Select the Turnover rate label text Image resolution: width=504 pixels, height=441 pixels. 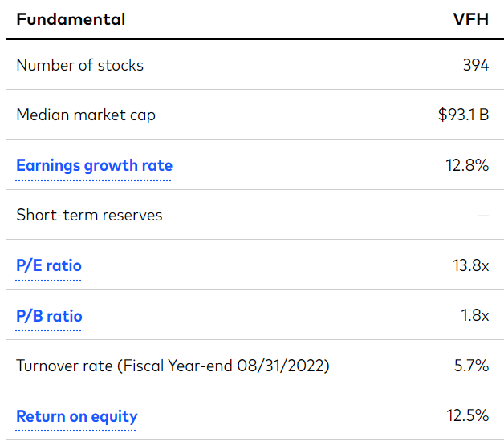[x=63, y=366]
